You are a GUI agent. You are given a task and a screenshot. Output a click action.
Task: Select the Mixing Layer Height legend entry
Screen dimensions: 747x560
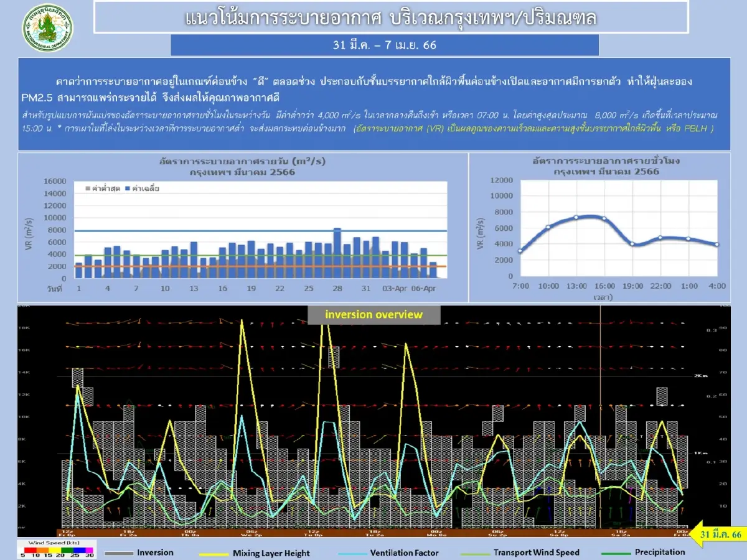point(255,553)
